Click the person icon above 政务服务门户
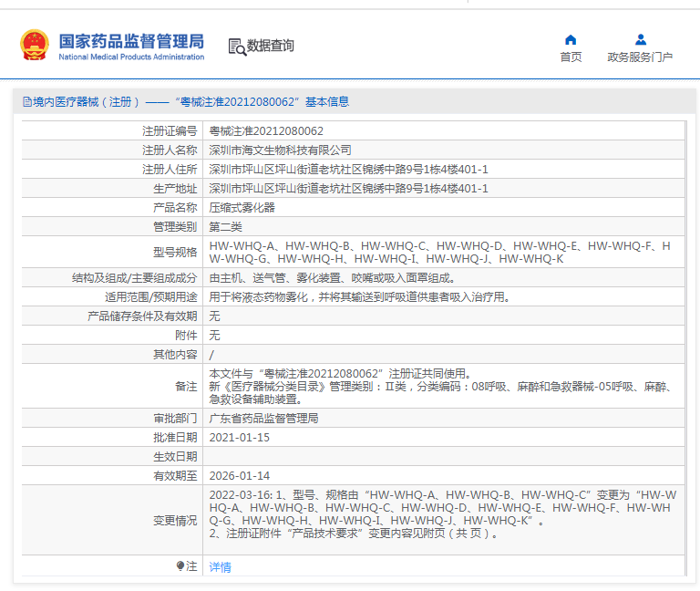Image resolution: width=700 pixels, height=591 pixels. 641,40
